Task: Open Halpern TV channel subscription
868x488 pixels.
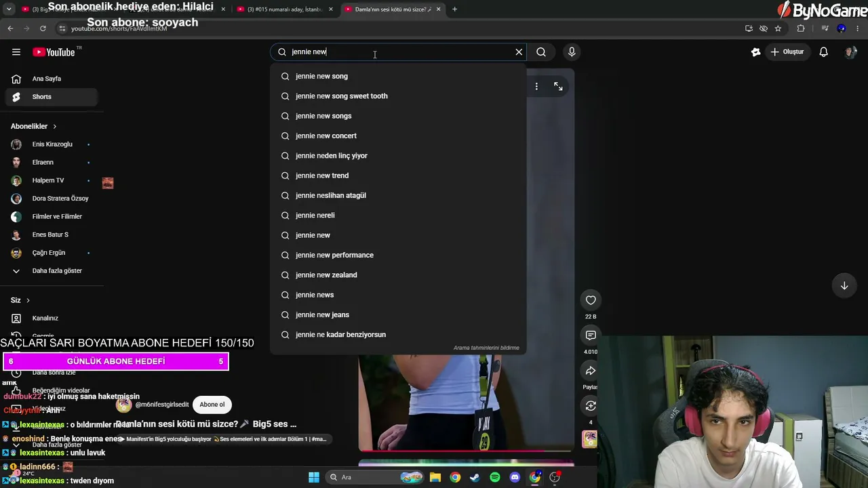Action: (53, 180)
